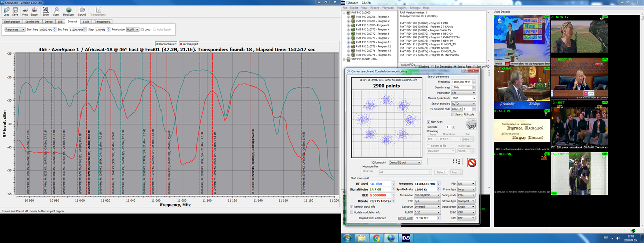Open Polarization V/R dropdown in Carrier search
Screen dimensions: 644x243
click(463, 93)
